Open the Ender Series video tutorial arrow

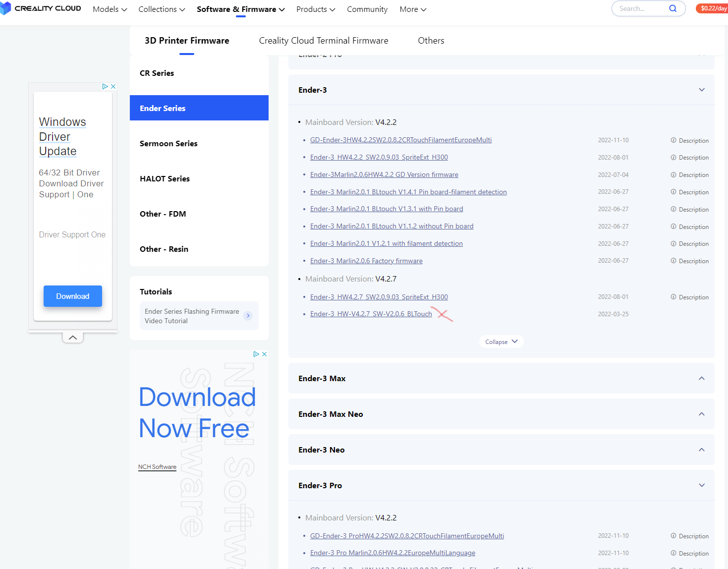248,316
